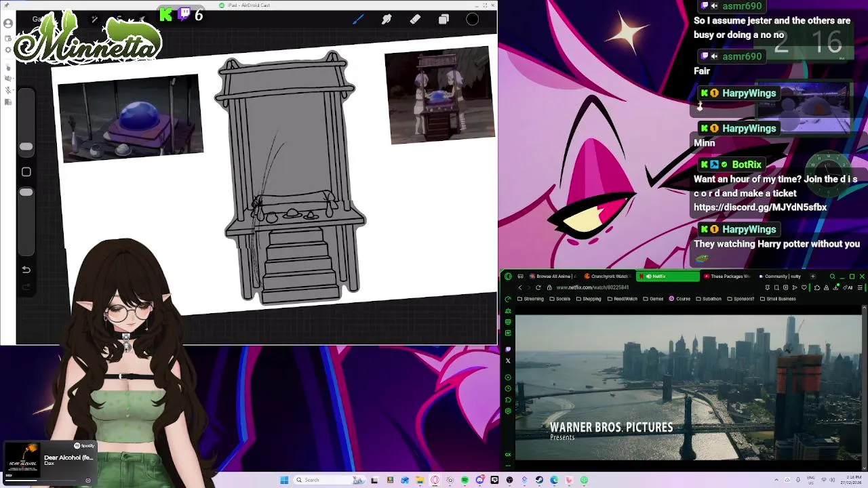Screen dimensions: 868x488
Task: Reload the Netflix page
Action: 538,287
